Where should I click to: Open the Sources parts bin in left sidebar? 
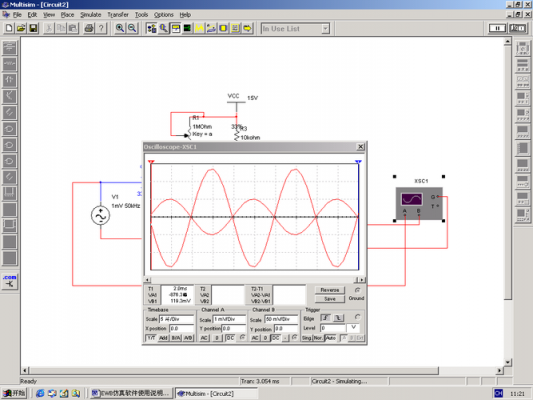pyautogui.click(x=10, y=48)
